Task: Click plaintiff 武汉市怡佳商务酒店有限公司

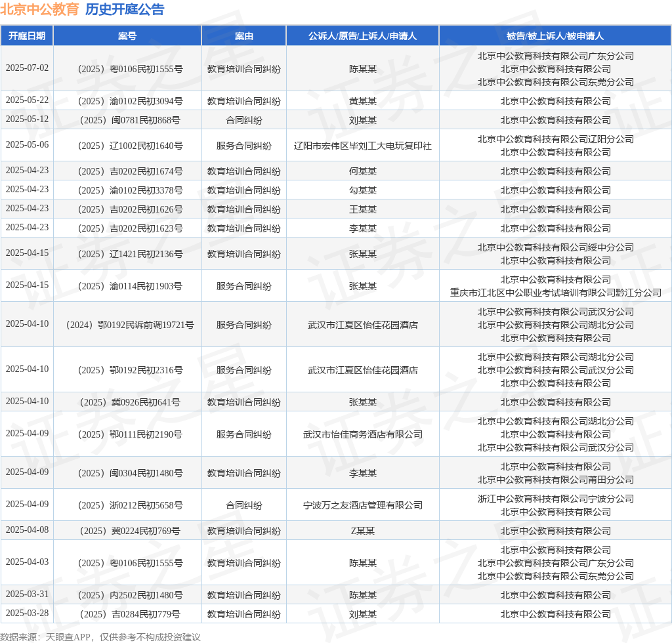Action: [362, 434]
